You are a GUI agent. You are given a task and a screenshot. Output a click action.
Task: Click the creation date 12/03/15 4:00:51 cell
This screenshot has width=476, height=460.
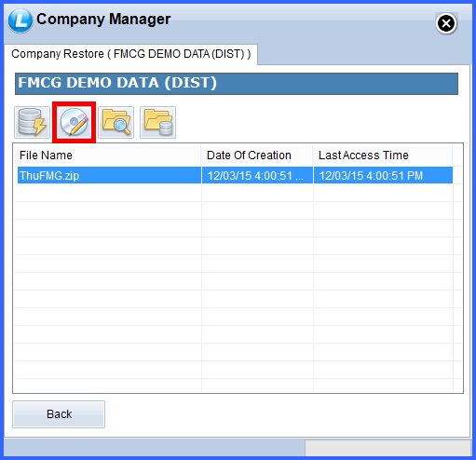pyautogui.click(x=257, y=176)
